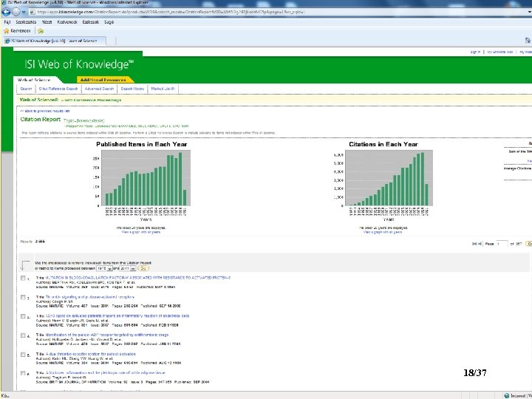The height and width of the screenshot is (399, 532).
Task: Open Advanced Search
Action: pos(99,89)
